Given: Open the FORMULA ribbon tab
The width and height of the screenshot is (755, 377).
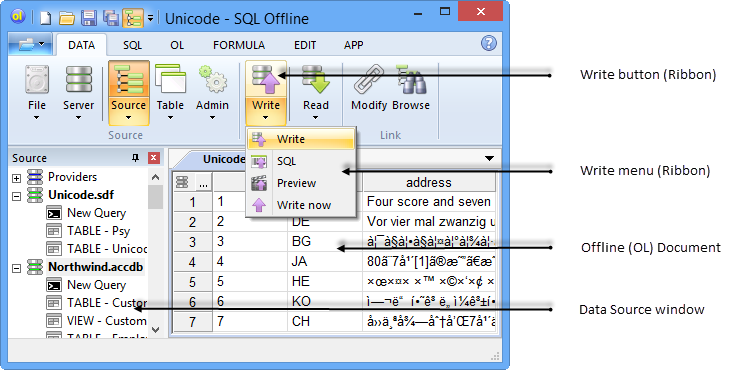Looking at the screenshot, I should click(239, 45).
